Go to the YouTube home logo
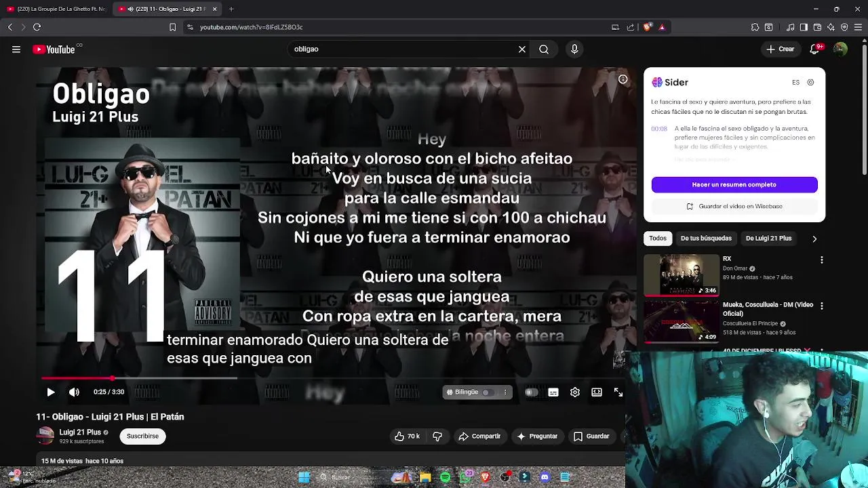The width and height of the screenshot is (868, 488). pos(54,49)
